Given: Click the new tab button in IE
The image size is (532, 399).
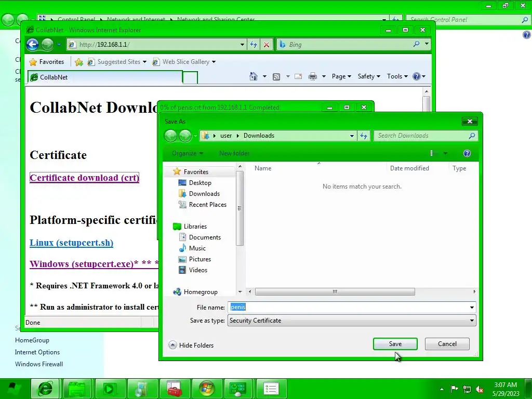Looking at the screenshot, I should (x=190, y=77).
